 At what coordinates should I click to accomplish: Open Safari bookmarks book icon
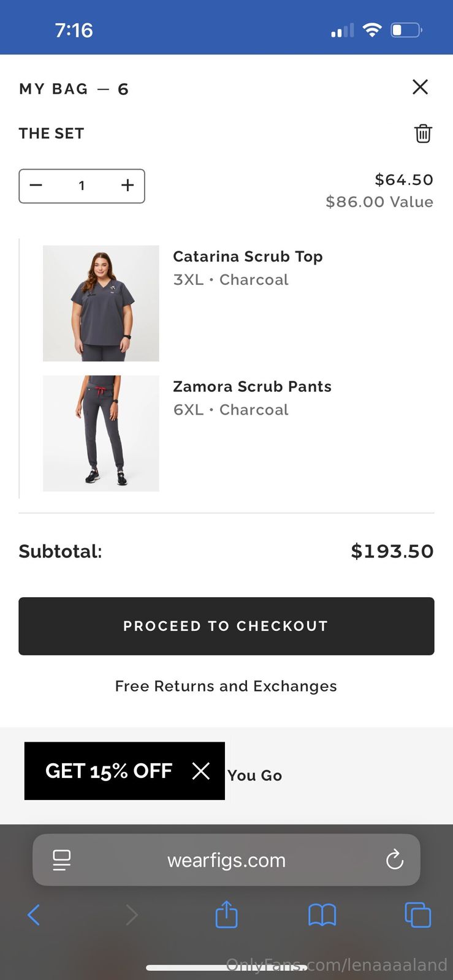[x=322, y=915]
